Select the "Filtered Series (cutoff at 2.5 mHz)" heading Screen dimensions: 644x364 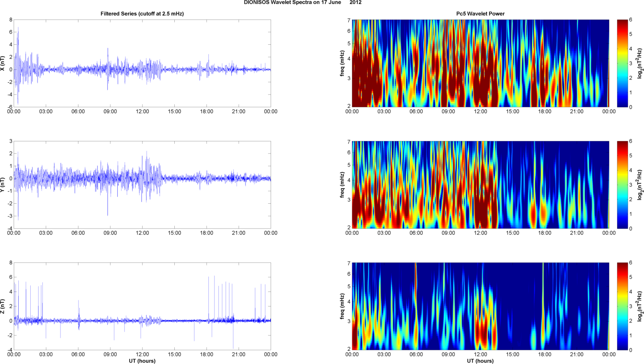click(142, 14)
